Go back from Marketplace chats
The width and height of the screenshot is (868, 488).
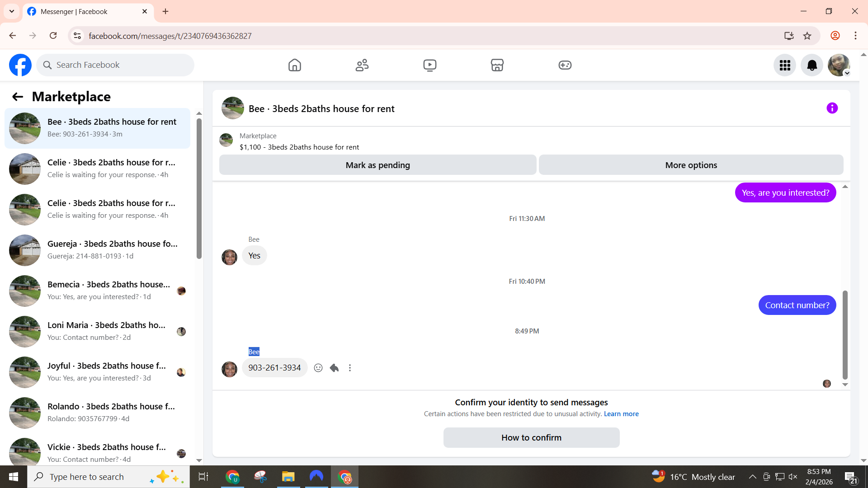pos(18,97)
